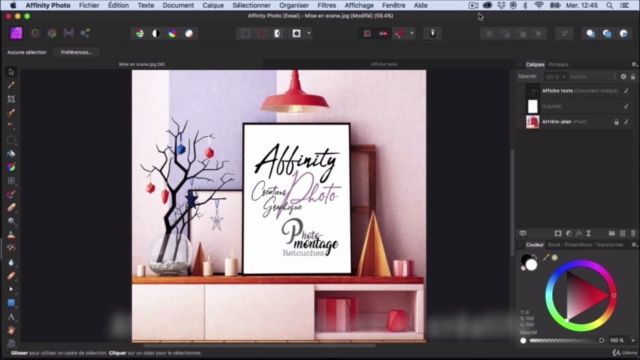Open the Snapping options dropdown arrow
640x360 pixels.
pyautogui.click(x=412, y=33)
